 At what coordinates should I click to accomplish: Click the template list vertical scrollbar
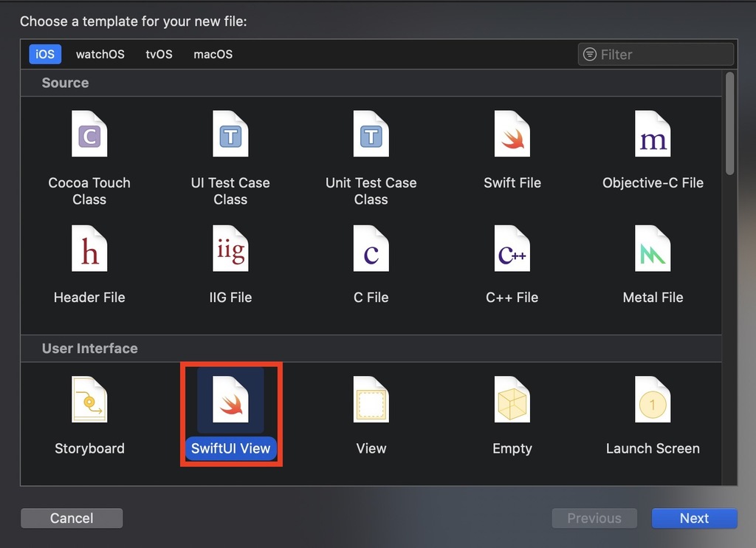click(730, 123)
